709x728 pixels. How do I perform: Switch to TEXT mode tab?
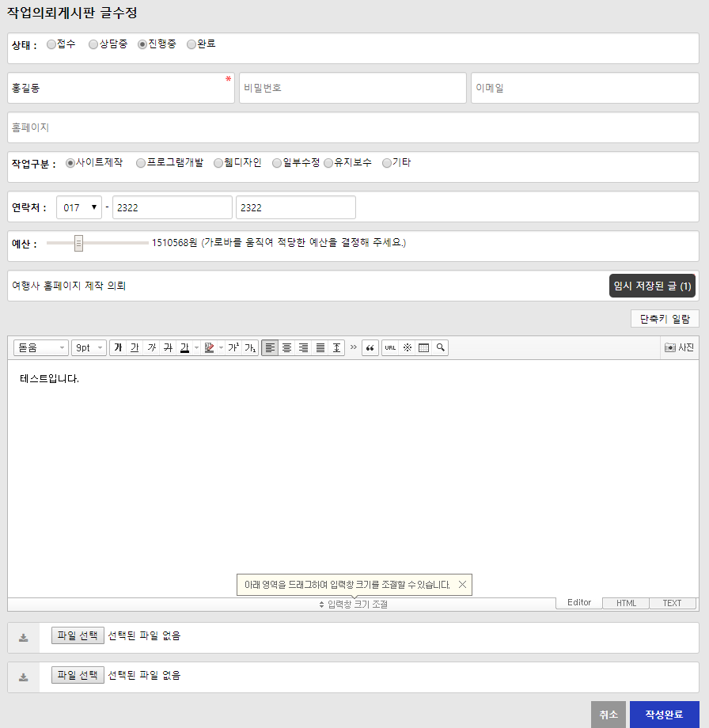[673, 603]
